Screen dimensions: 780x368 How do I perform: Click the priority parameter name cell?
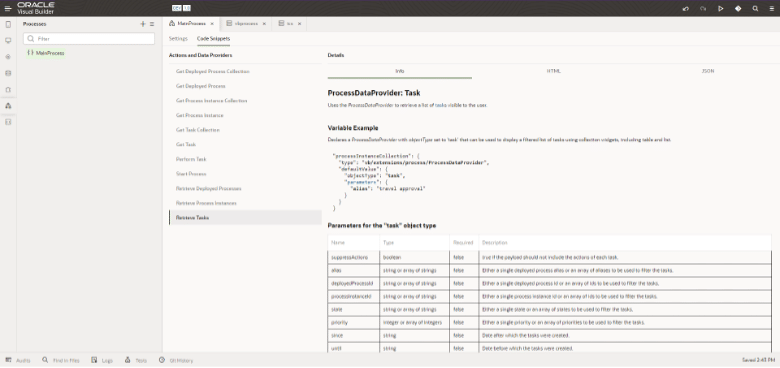coord(354,322)
